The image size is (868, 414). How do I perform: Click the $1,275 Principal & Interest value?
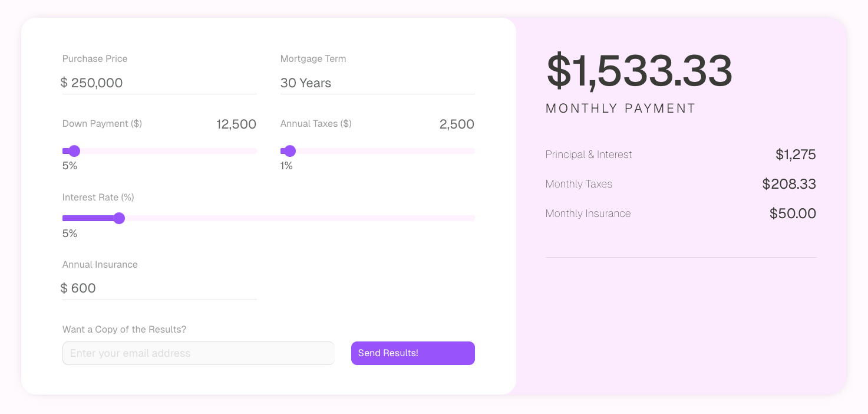[796, 155]
